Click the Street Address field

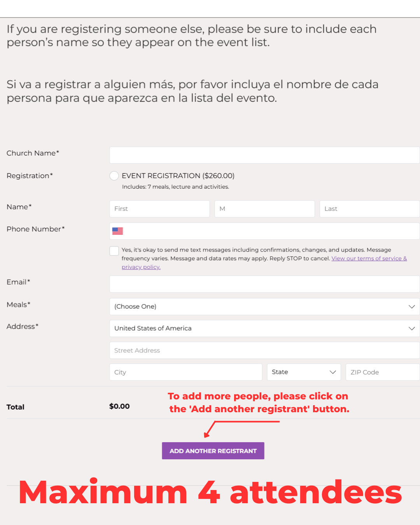(264, 350)
